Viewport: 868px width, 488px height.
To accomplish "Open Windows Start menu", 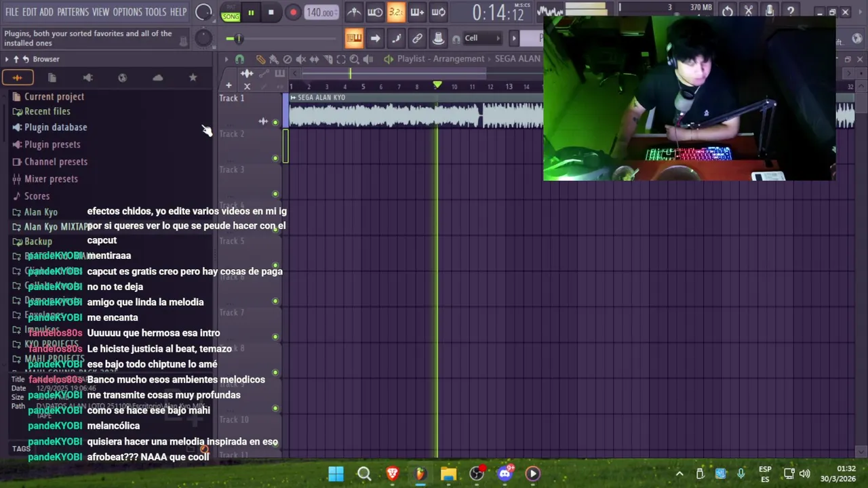I will 336,474.
